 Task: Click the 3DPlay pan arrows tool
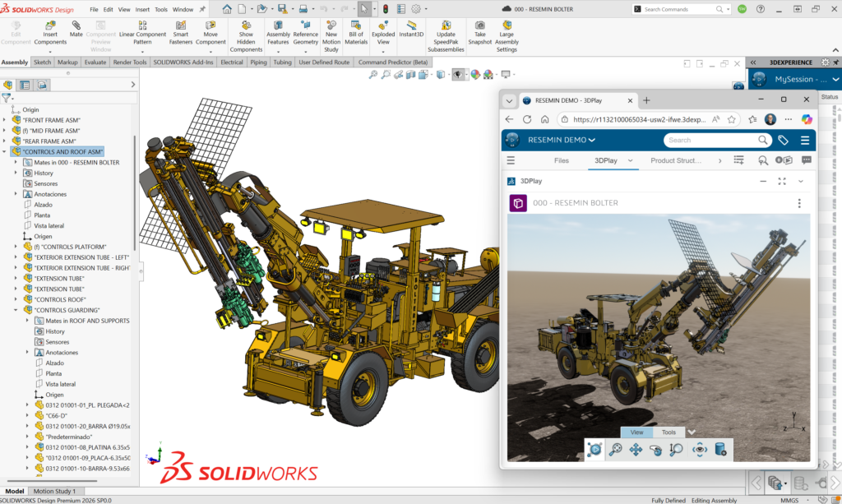pos(636,450)
